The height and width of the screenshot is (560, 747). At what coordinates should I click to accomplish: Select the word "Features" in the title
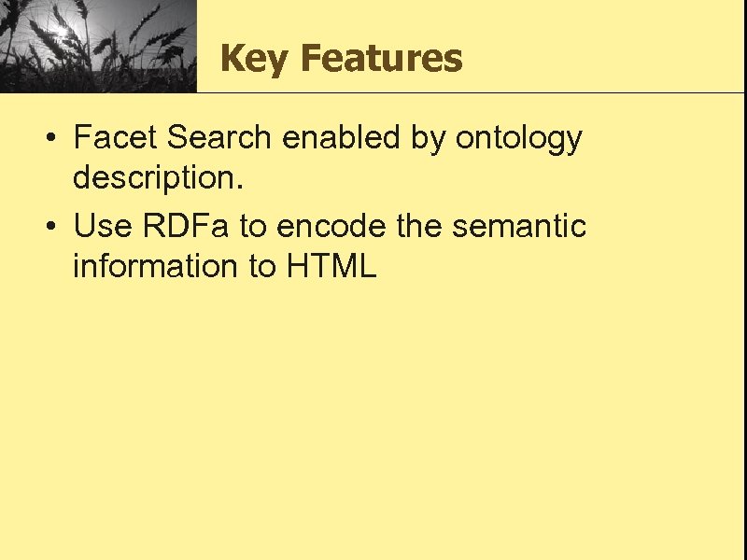click(382, 60)
